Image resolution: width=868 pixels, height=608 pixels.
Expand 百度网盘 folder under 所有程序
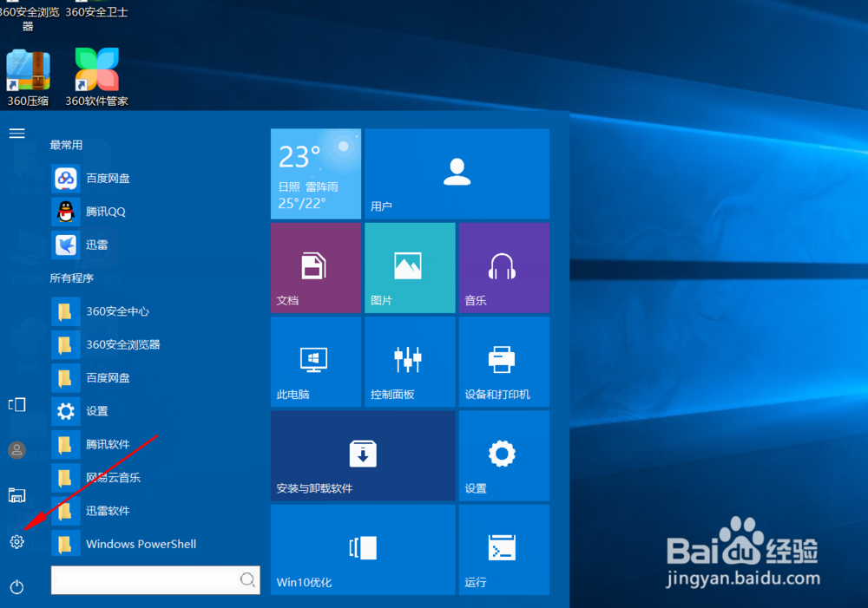(155, 377)
